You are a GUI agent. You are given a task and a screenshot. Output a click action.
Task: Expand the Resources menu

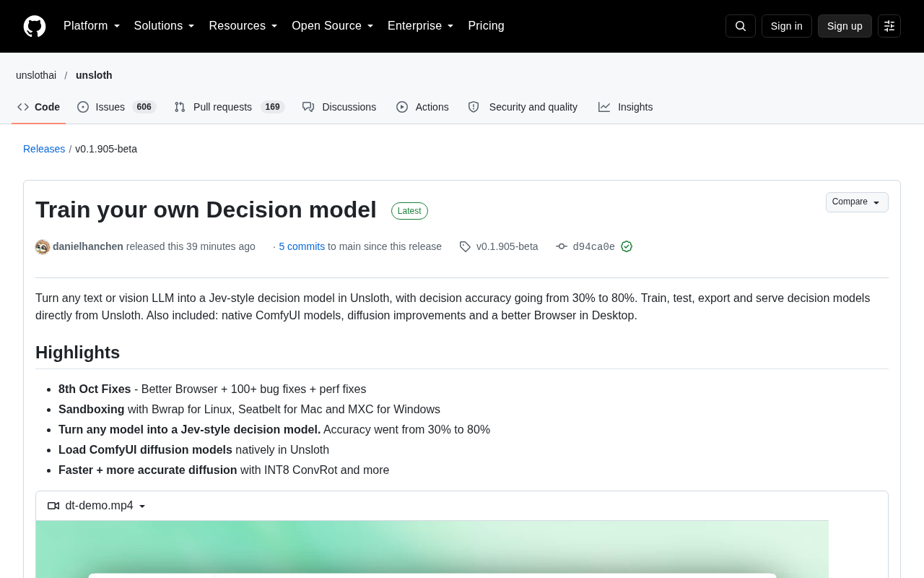point(243,26)
